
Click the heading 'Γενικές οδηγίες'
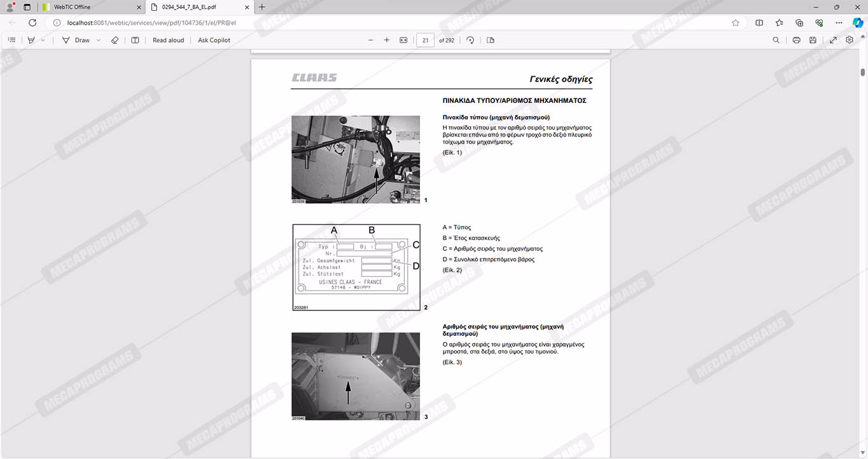561,79
